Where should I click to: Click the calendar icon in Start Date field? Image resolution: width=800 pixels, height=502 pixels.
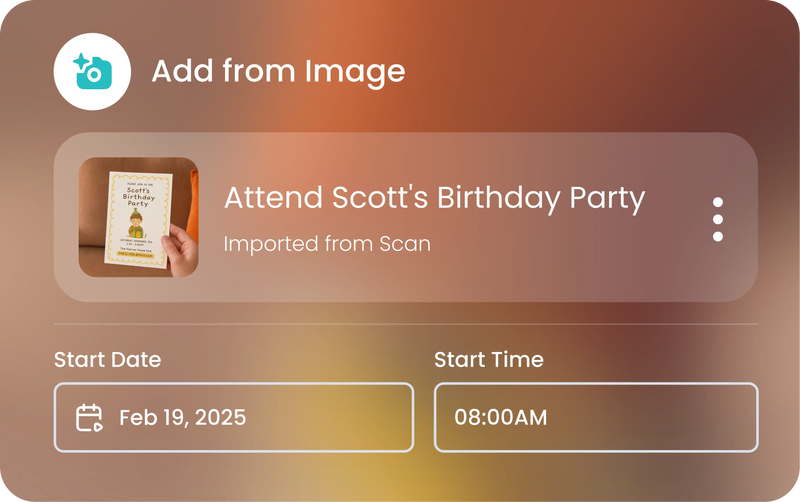(x=89, y=418)
